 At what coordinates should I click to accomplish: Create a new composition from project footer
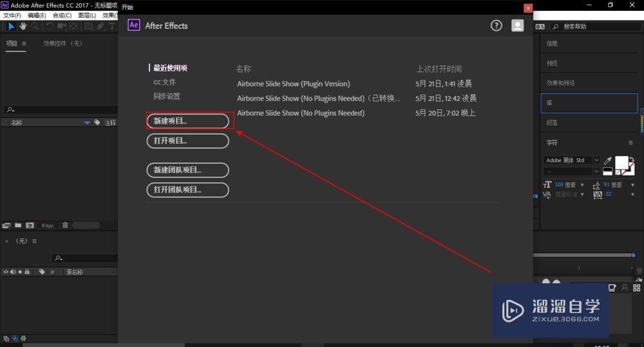pos(30,225)
